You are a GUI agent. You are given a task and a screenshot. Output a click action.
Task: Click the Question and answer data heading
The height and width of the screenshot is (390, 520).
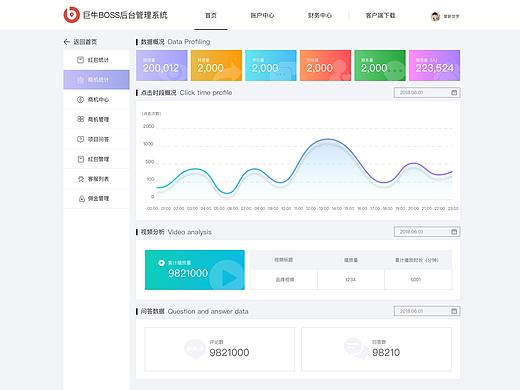coord(194,311)
